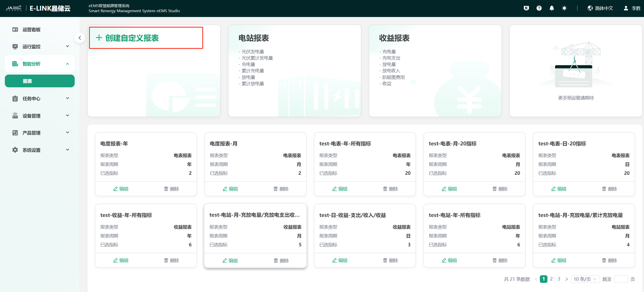Open the 10 条/页 page size dropdown
This screenshot has width=644, height=292.
(585, 279)
